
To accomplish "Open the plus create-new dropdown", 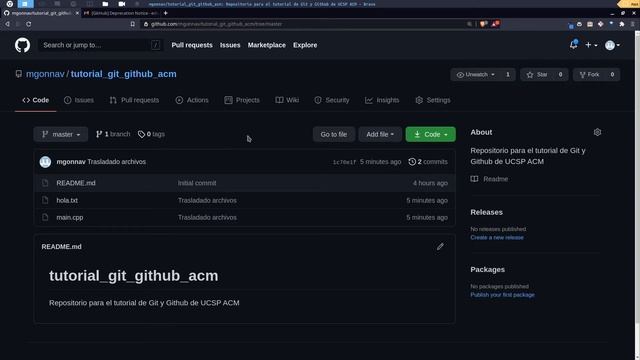I will 591,45.
